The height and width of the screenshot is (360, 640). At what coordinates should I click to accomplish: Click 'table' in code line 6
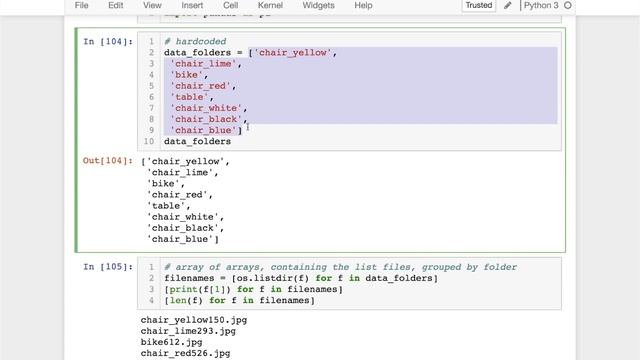click(x=189, y=97)
